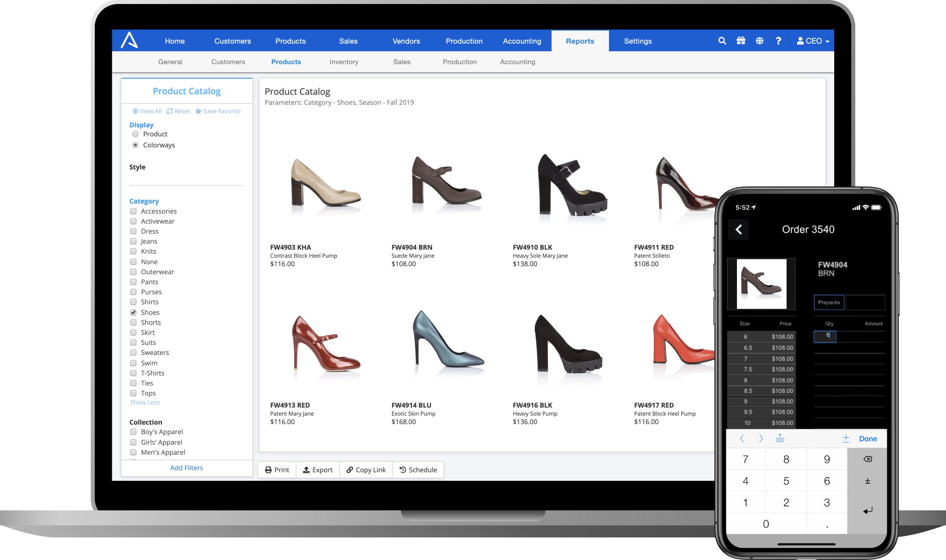Viewport: 946px width, 560px height.
Task: Click the Export button
Action: [x=318, y=470]
